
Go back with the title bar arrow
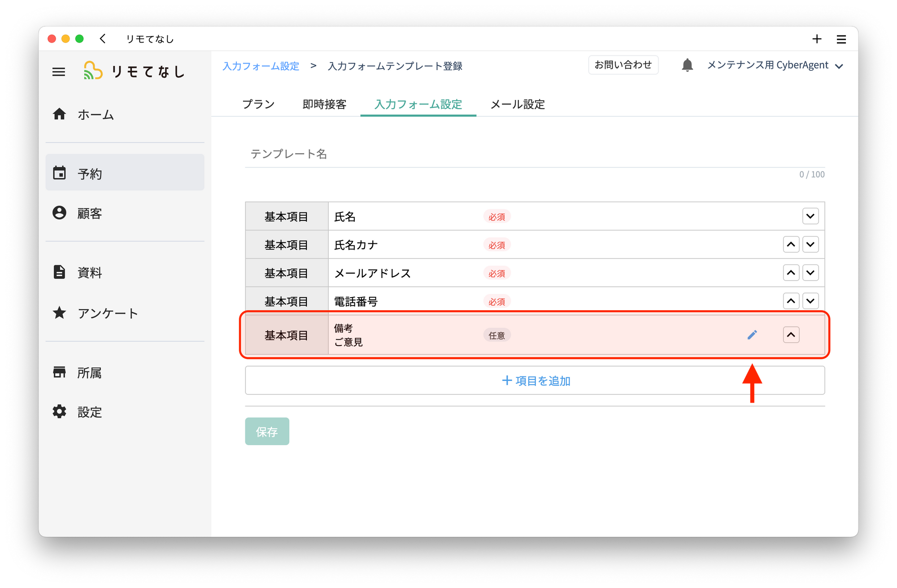[x=103, y=39]
